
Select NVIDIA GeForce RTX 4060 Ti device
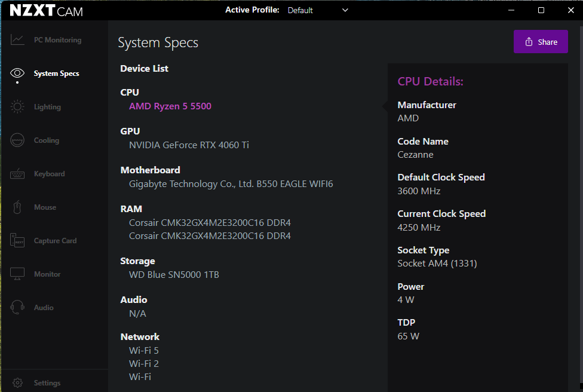189,145
